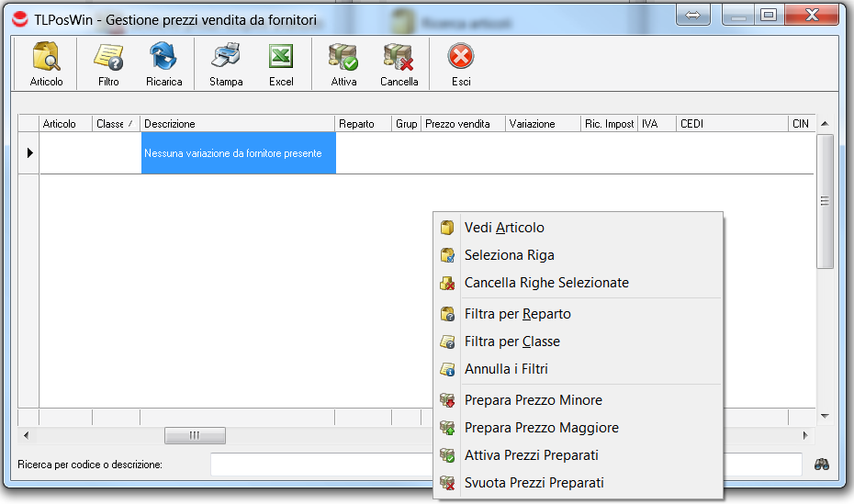
Task: Click the icon beside Filtra per Classe
Action: 447,342
